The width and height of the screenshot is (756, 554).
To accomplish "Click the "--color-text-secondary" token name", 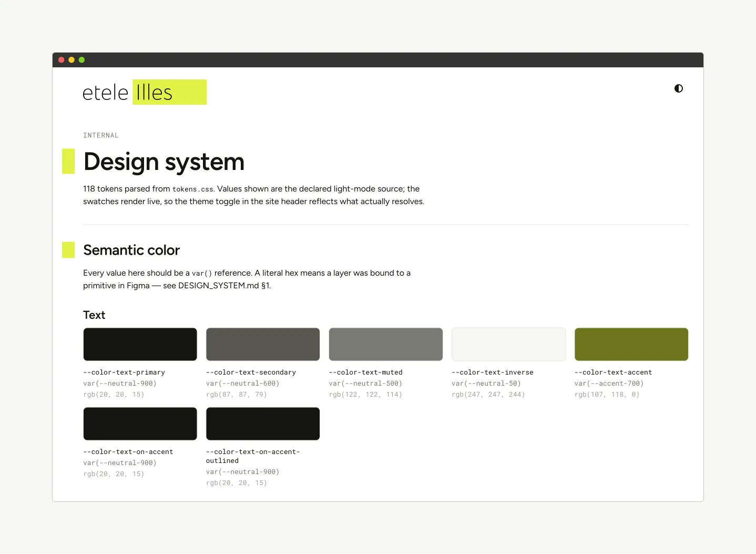I will pos(251,372).
